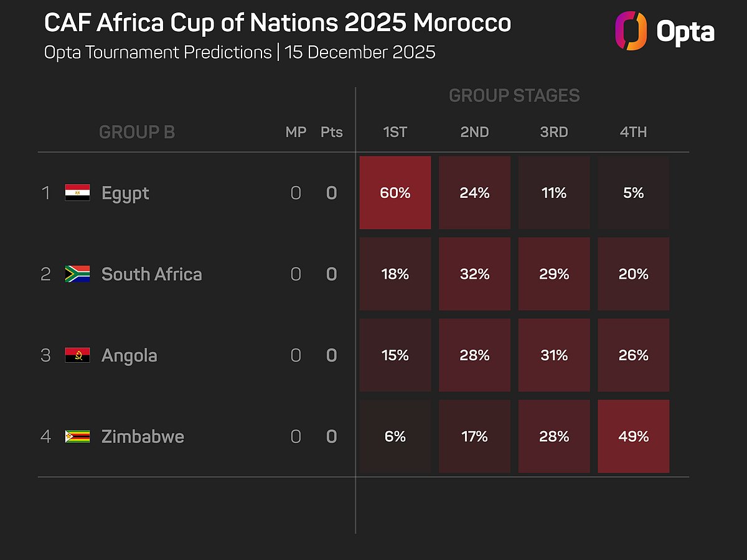This screenshot has width=747, height=560.
Task: Click the Egypt flag icon
Action: point(77,193)
